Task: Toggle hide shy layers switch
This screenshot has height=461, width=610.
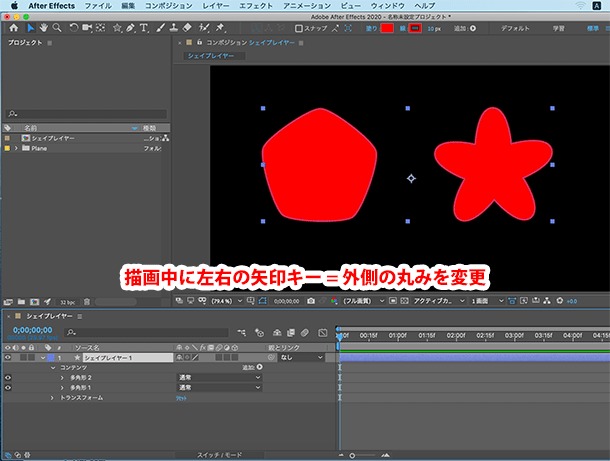Action: pos(277,333)
